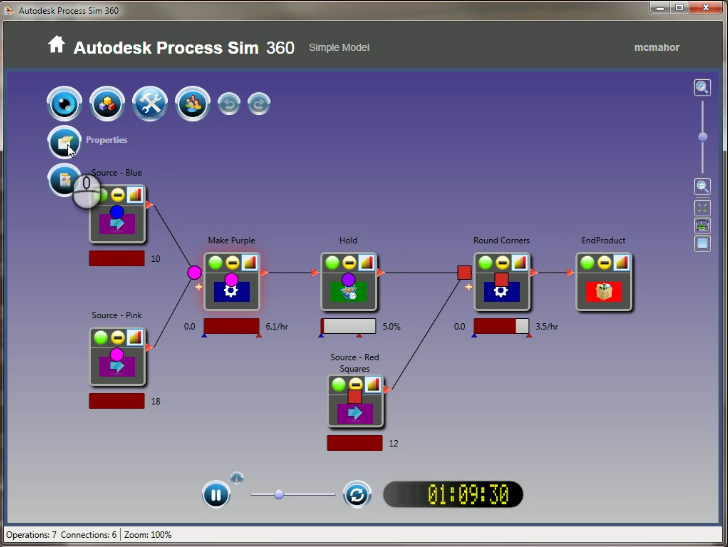Open the wrench and hammer tools button
728x547 pixels.
click(150, 104)
